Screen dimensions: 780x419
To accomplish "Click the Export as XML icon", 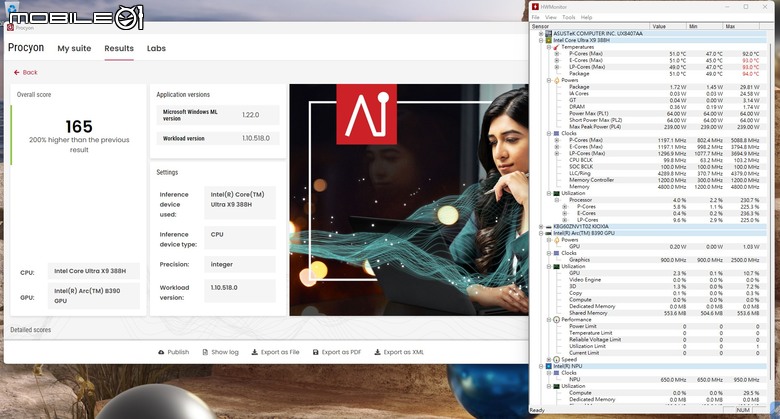I will pyautogui.click(x=378, y=352).
